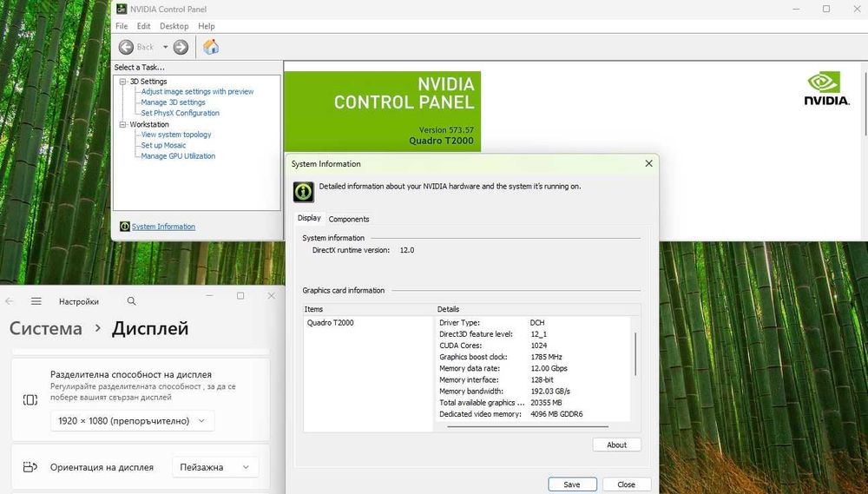
Task: Open Set PhysX Configuration
Action: 180,113
